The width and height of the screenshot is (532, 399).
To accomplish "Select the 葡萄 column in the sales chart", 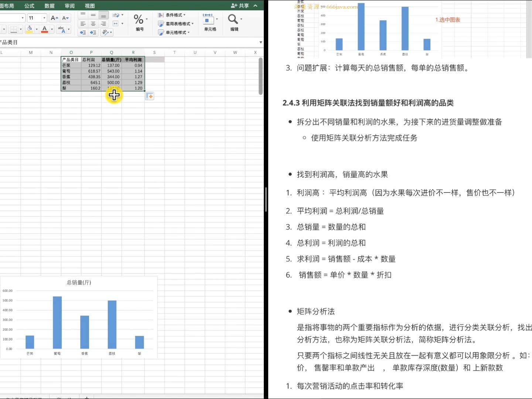I will [x=57, y=321].
